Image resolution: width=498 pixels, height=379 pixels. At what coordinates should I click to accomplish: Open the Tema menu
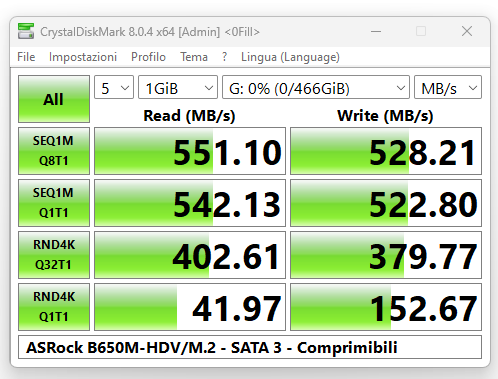pos(194,57)
